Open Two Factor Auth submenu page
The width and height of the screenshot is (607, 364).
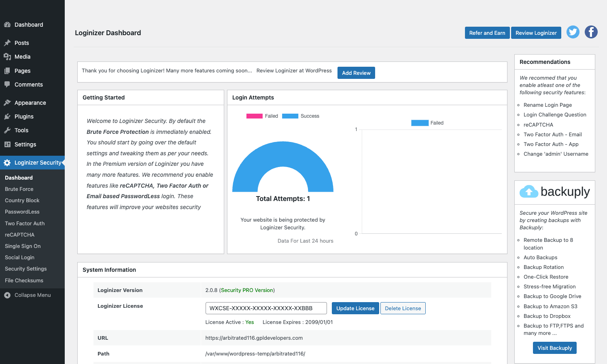[x=25, y=223]
